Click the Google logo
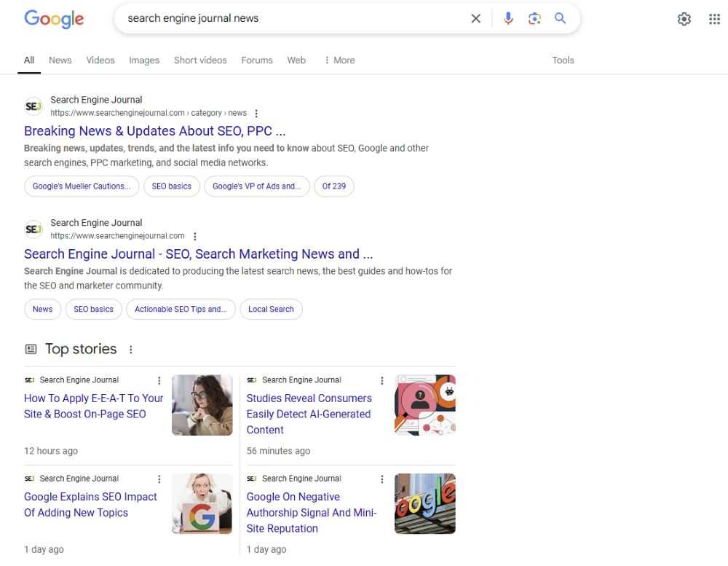 click(54, 19)
